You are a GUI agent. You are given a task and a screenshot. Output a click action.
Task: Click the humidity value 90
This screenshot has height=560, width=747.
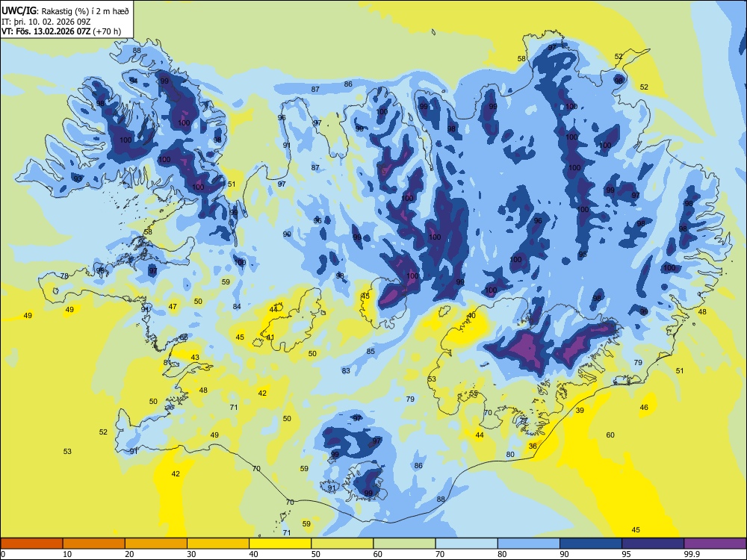click(x=287, y=234)
